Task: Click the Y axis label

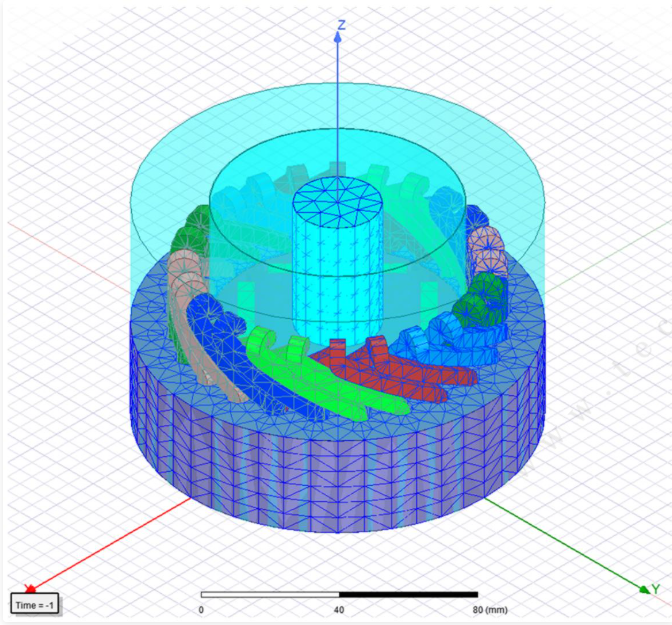Action: point(655,589)
